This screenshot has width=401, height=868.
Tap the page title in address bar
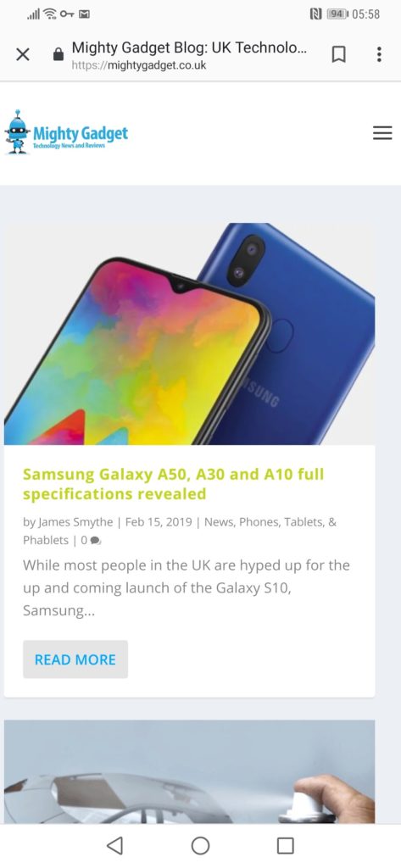pos(189,47)
